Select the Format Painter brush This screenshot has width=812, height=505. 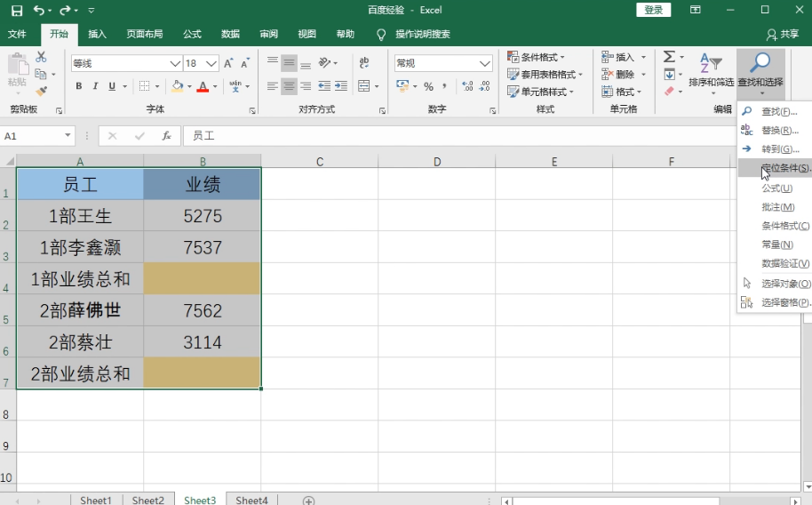pos(41,92)
